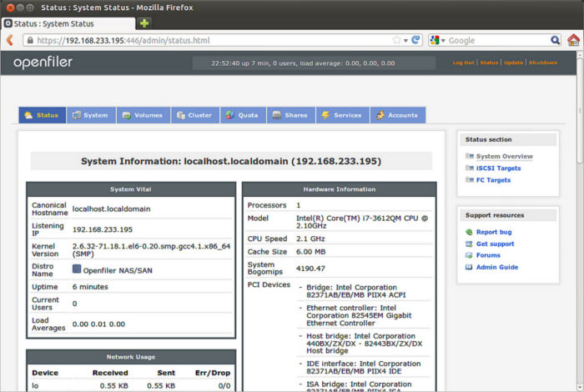584x392 pixels.
Task: Click the Firefox back arrow button
Action: click(x=9, y=40)
